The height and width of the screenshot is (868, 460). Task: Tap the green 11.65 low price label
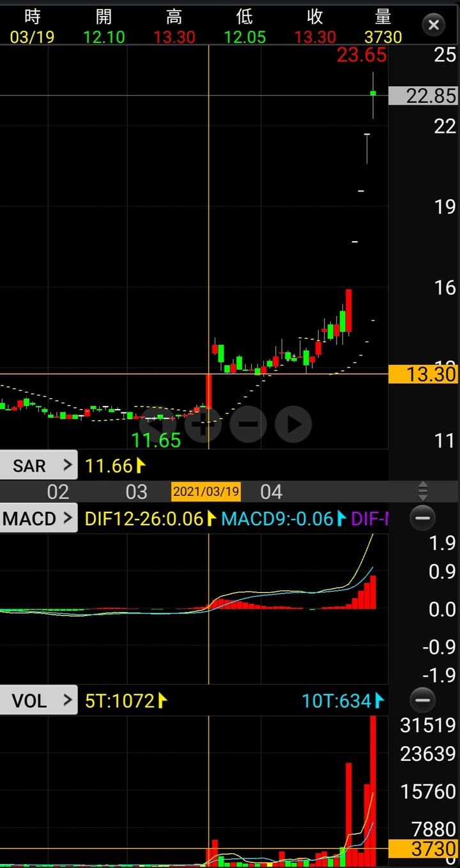pyautogui.click(x=156, y=440)
